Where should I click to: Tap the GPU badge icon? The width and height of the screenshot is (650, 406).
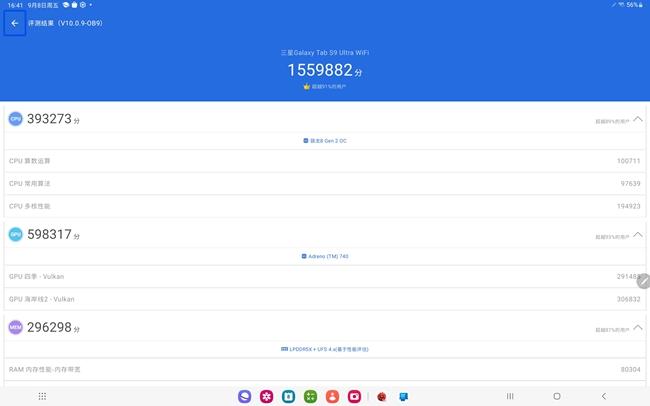[15, 234]
